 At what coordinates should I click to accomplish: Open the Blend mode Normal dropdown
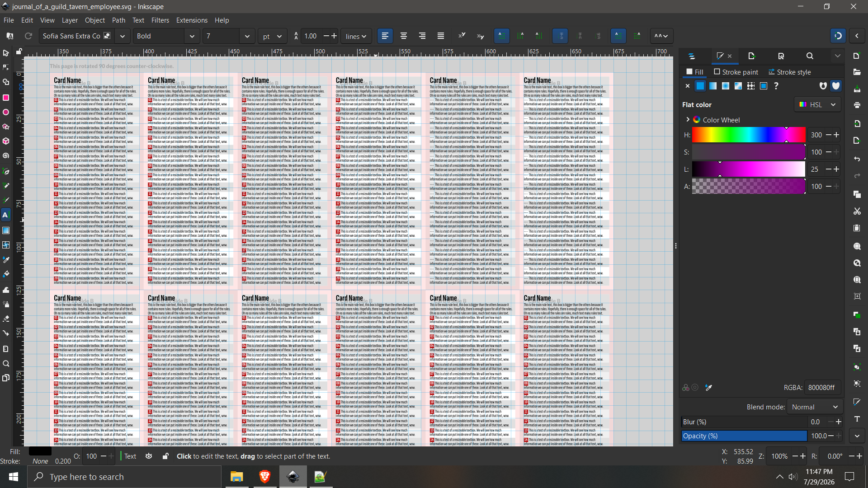[815, 407]
